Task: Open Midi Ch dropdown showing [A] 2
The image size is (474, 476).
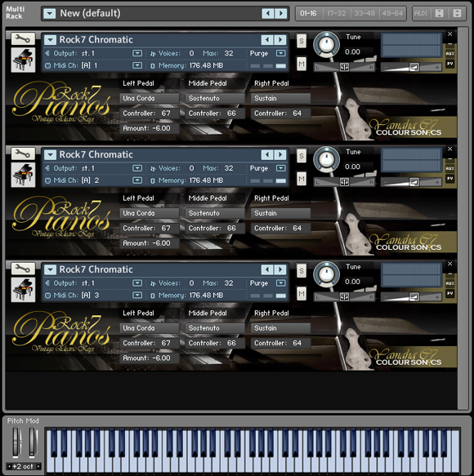Action: pos(137,180)
